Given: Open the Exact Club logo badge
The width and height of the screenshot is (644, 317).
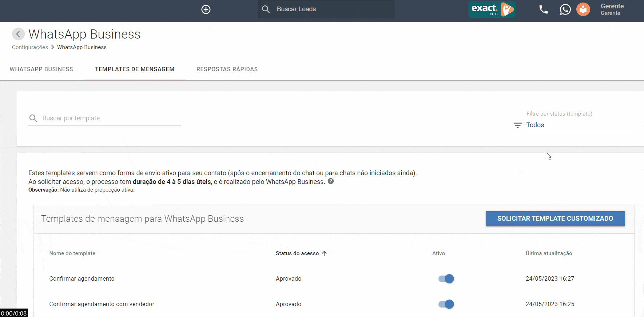Looking at the screenshot, I should pos(492,9).
